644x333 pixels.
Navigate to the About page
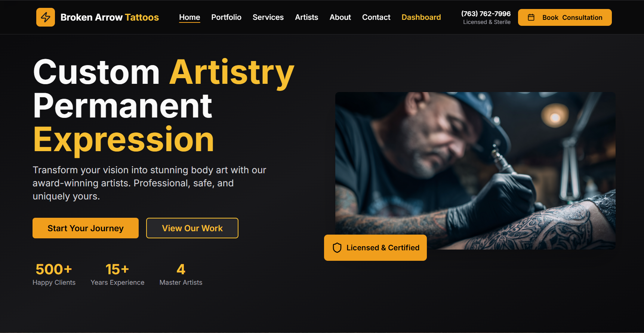pos(340,17)
